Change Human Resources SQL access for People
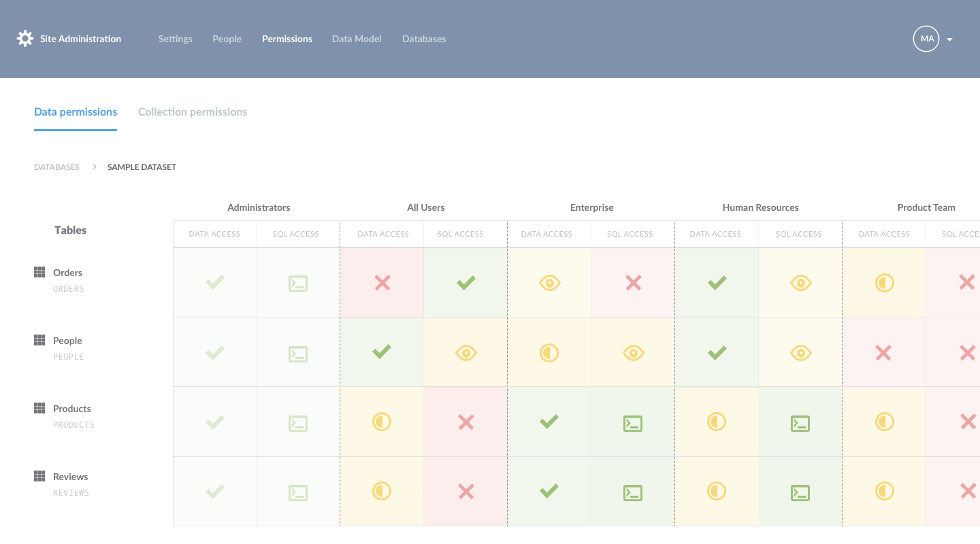 (x=801, y=352)
